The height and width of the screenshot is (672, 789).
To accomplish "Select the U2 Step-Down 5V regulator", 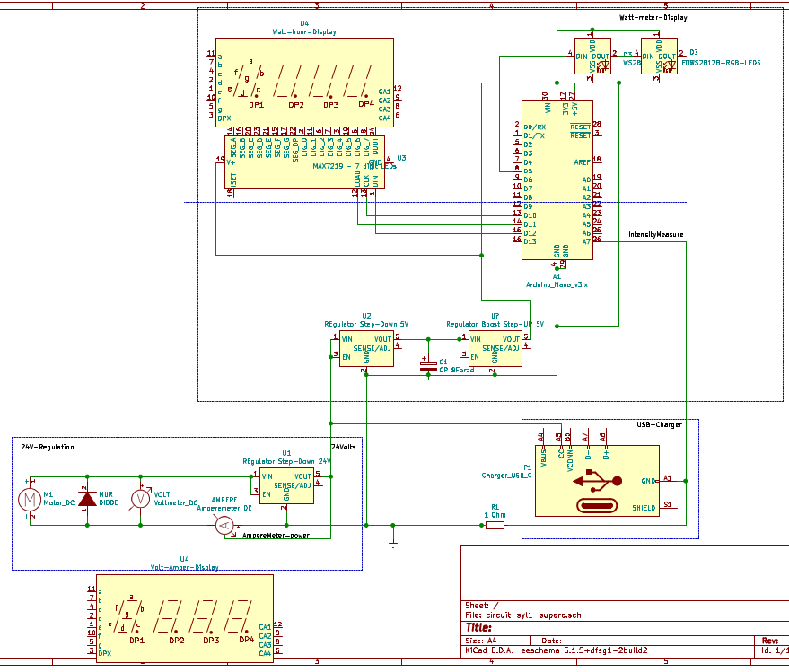I will point(366,349).
